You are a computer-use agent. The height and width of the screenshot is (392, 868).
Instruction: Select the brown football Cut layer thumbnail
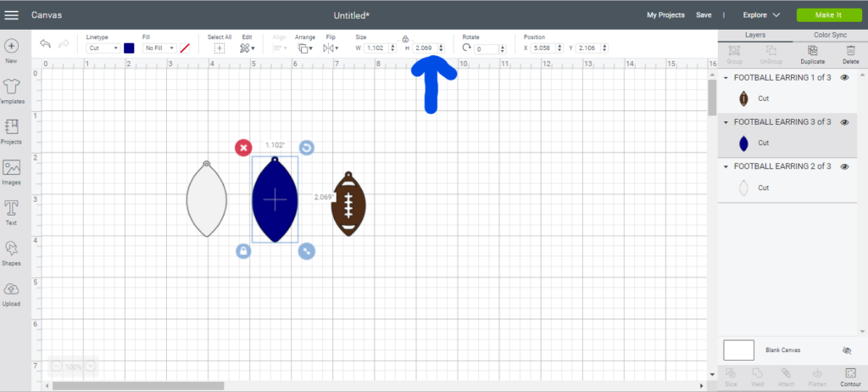743,98
